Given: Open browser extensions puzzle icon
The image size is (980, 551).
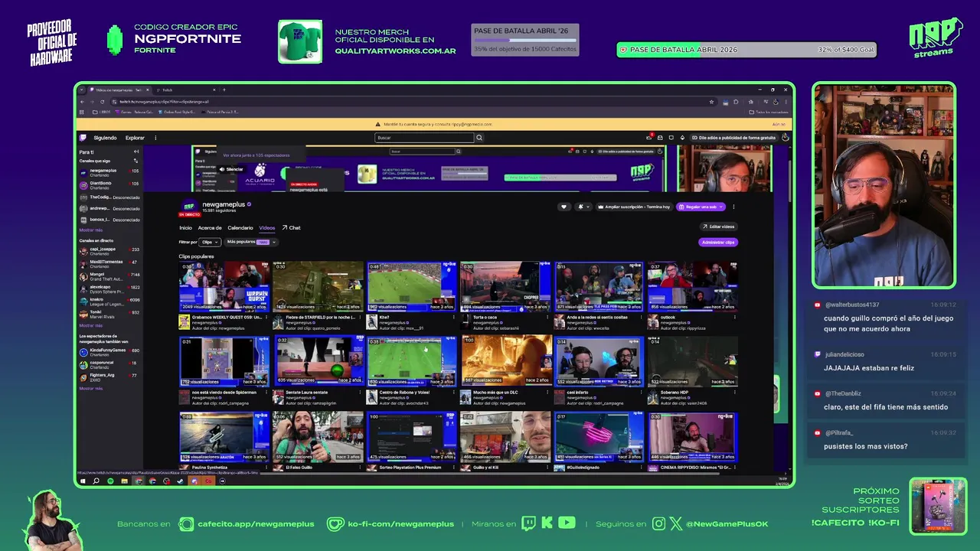Looking at the screenshot, I should (x=736, y=102).
